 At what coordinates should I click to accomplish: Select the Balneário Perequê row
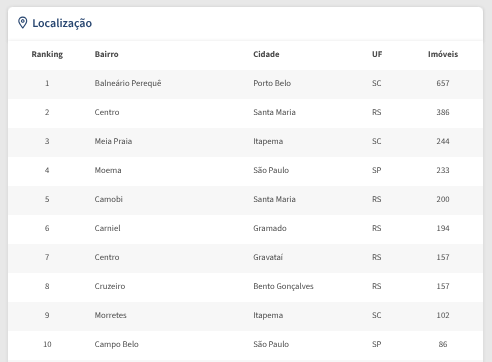coord(245,84)
